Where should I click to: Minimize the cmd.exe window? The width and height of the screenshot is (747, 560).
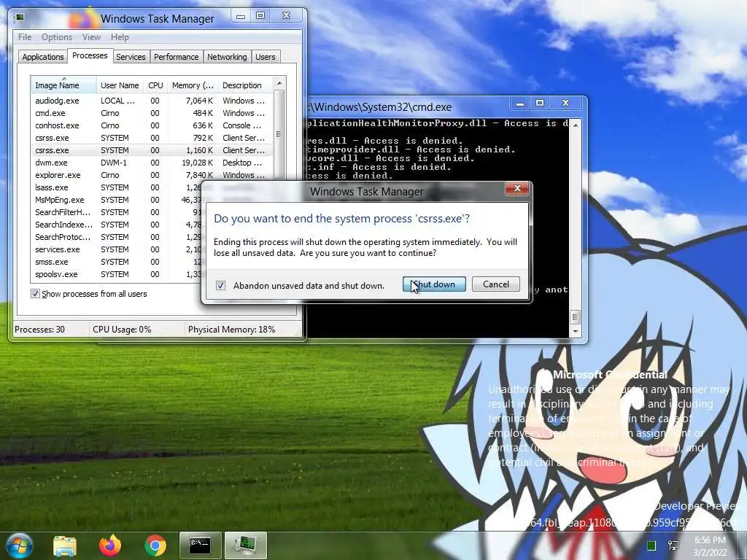point(520,104)
